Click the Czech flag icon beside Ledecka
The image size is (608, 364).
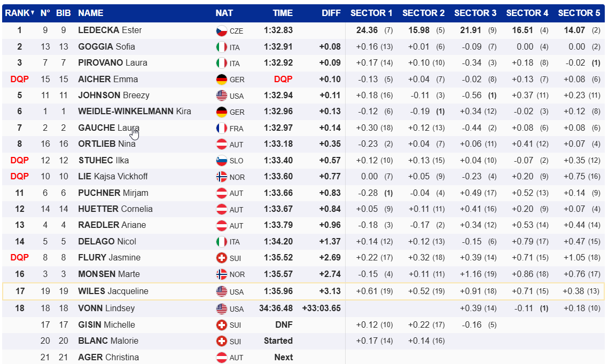[221, 31]
